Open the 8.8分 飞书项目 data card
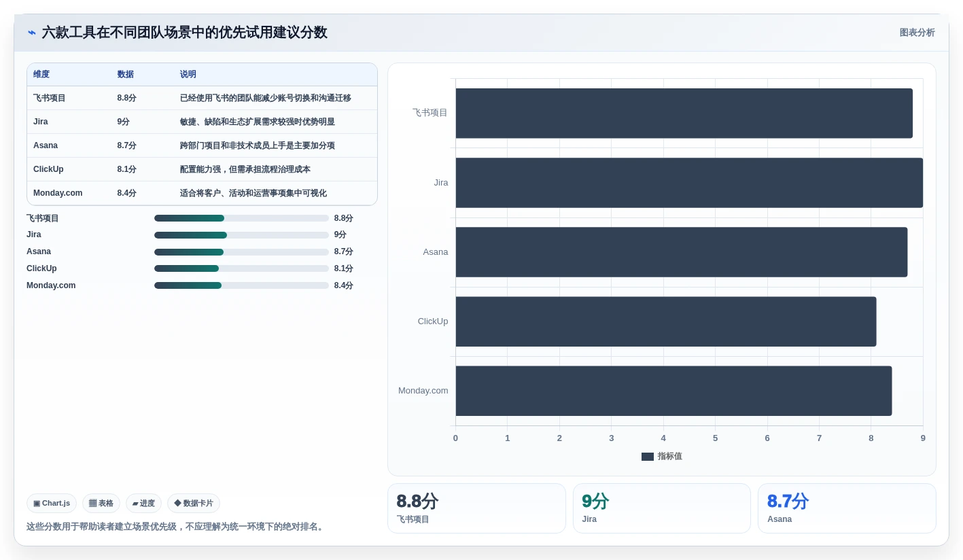 coord(476,508)
